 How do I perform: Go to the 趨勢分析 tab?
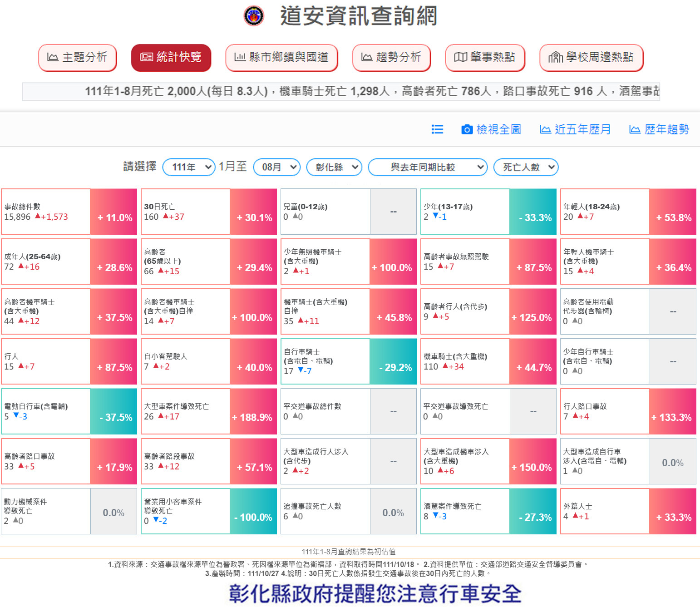[x=391, y=57]
